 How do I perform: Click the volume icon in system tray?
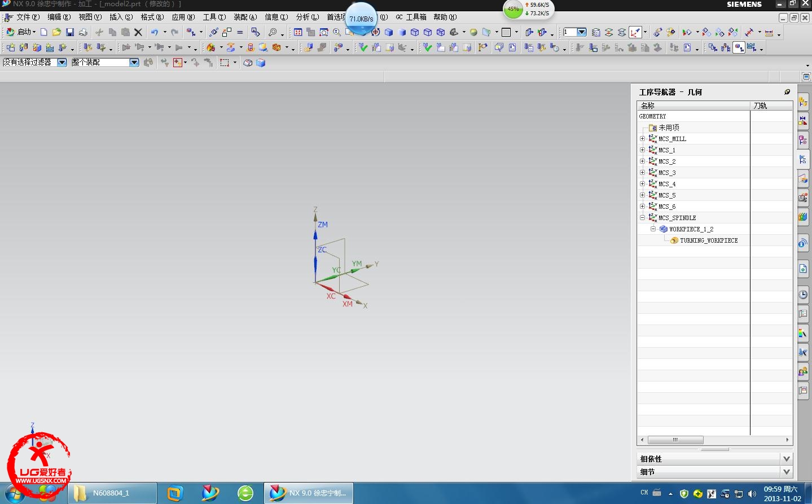pyautogui.click(x=752, y=494)
